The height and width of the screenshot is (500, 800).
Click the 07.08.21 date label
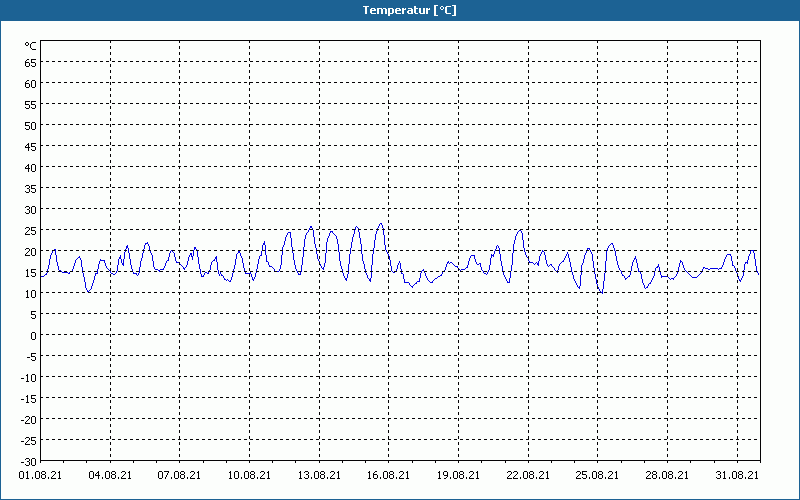(x=179, y=475)
